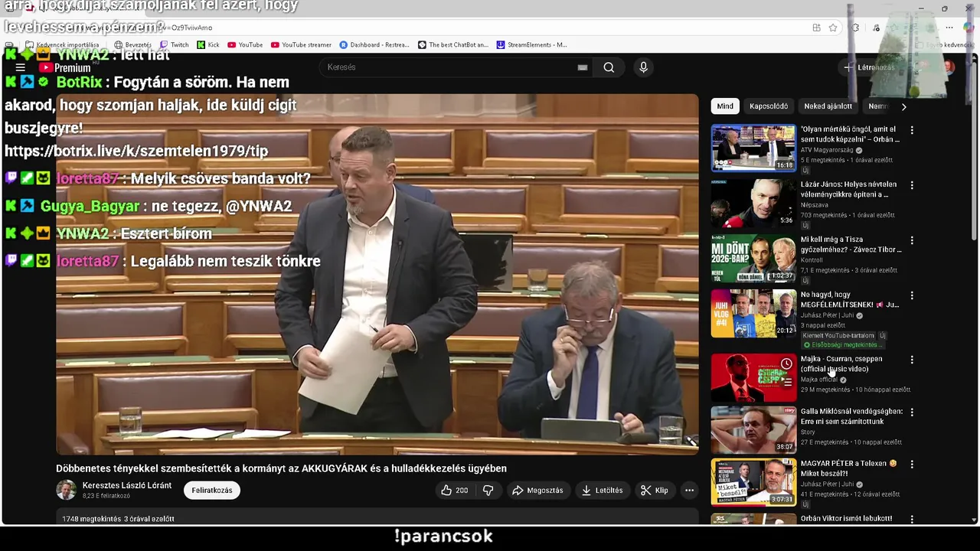Open the Létrehozás create button
This screenshot has height=551, width=980.
pyautogui.click(x=868, y=67)
